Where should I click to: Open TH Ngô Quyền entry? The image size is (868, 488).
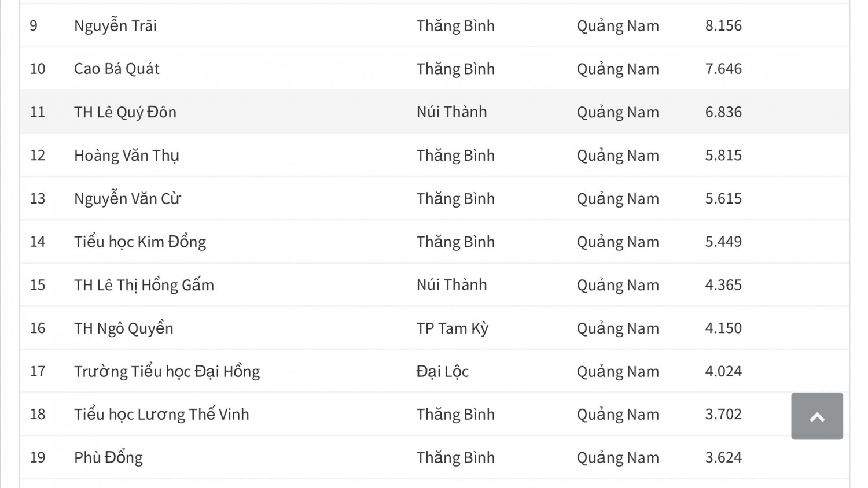tap(123, 328)
